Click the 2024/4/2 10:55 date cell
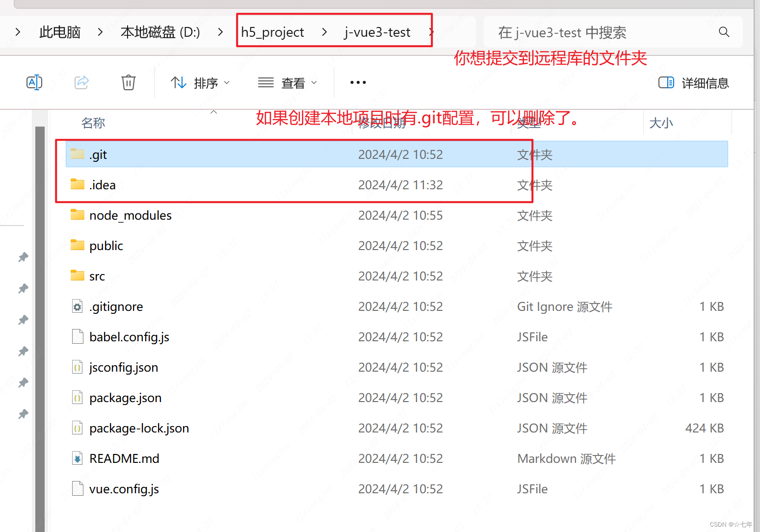The width and height of the screenshot is (760, 532). coord(400,215)
